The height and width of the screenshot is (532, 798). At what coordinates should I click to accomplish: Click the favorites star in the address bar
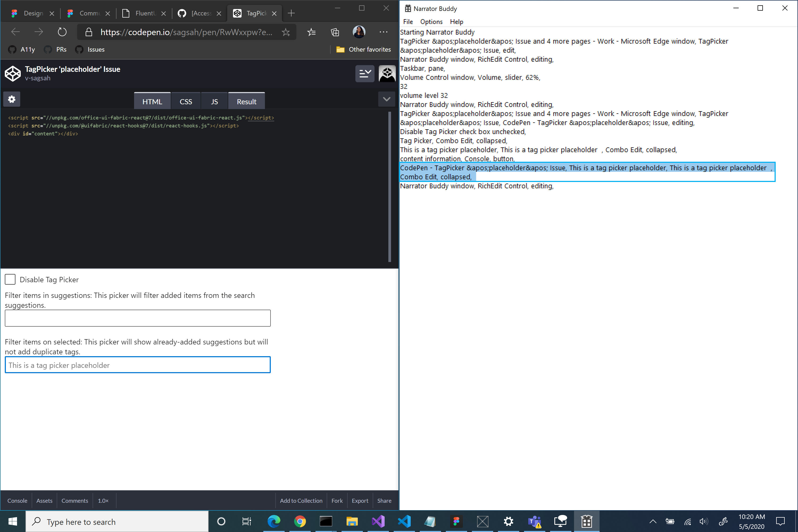coord(286,32)
